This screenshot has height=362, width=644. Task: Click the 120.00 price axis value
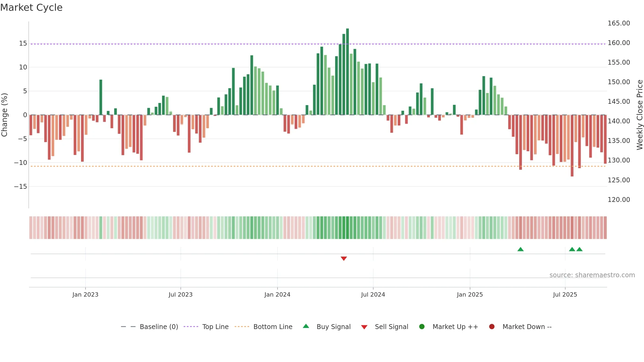pos(619,200)
